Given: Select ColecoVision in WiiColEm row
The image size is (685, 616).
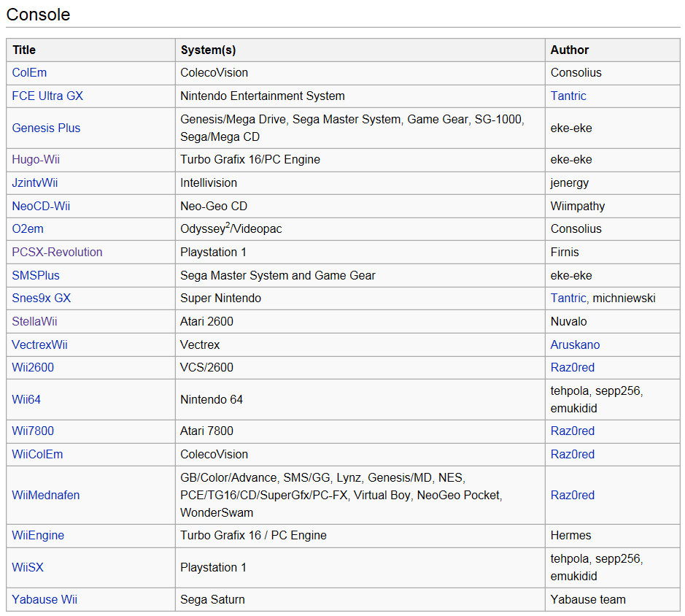Looking at the screenshot, I should 360,454.
